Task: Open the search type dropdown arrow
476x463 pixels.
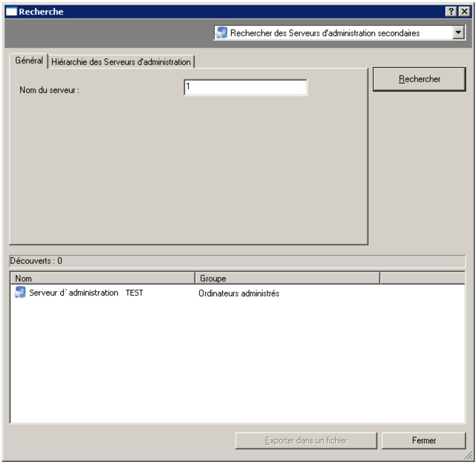Action: click(459, 33)
